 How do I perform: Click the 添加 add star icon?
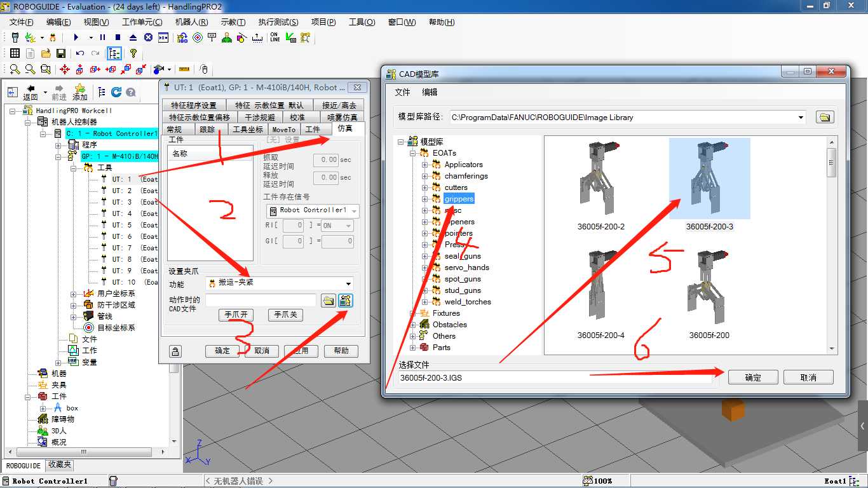pyautogui.click(x=79, y=92)
